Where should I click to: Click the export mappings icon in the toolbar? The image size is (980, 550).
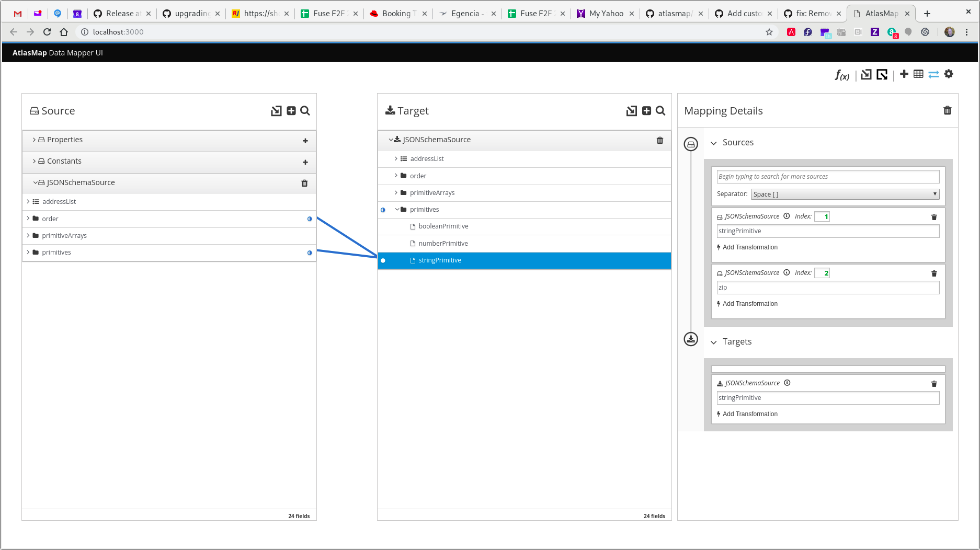[x=882, y=74]
